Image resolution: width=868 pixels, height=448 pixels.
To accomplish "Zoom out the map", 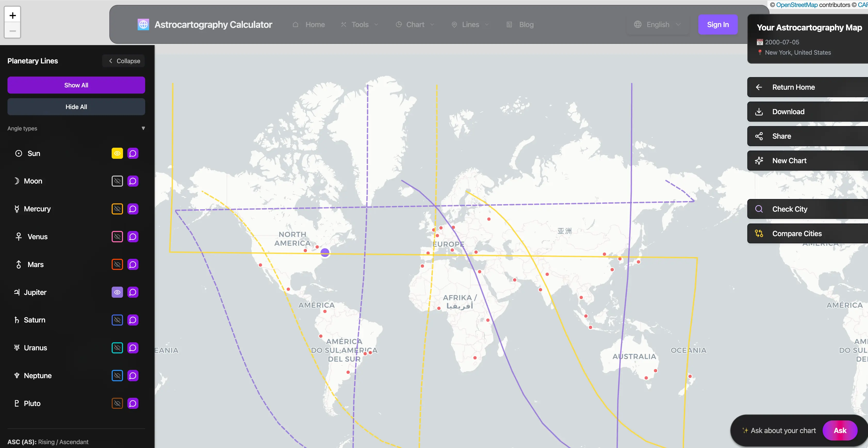I will (12, 31).
